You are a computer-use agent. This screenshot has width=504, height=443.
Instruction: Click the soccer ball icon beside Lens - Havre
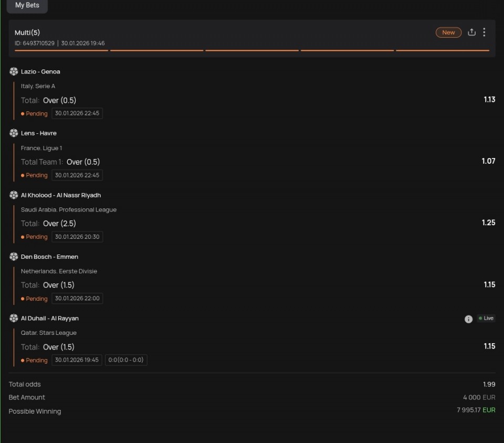point(14,133)
